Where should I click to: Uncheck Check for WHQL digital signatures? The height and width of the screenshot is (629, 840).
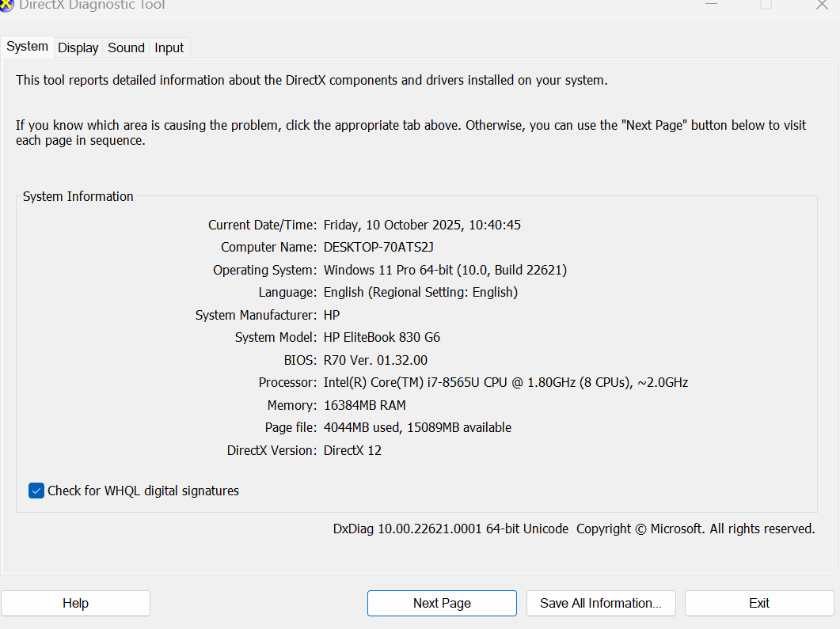point(36,491)
